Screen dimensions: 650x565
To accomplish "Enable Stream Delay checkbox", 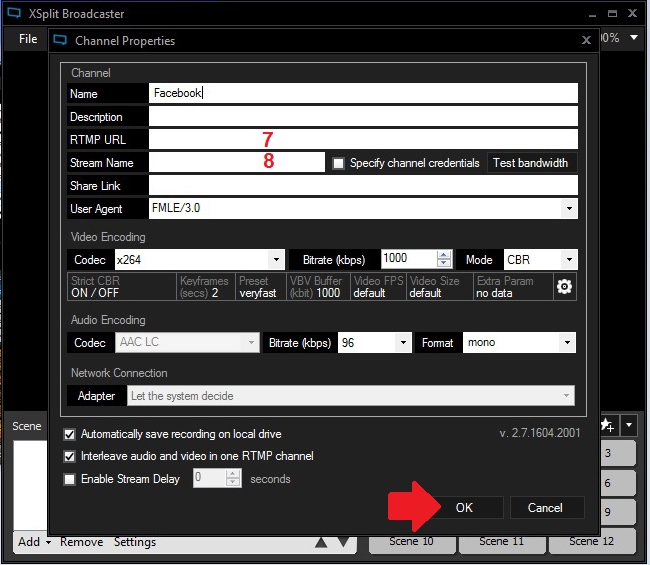I will click(x=70, y=479).
